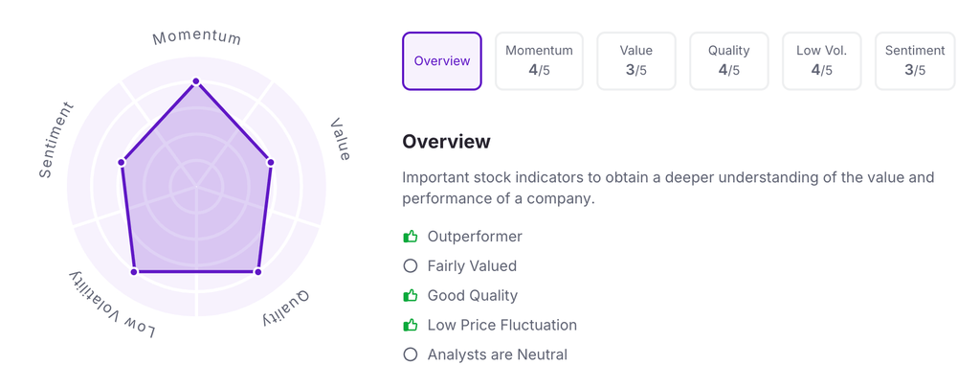980x388 pixels.
Task: Click the Sentiment vertex dot on radar chart
Action: coord(122,162)
